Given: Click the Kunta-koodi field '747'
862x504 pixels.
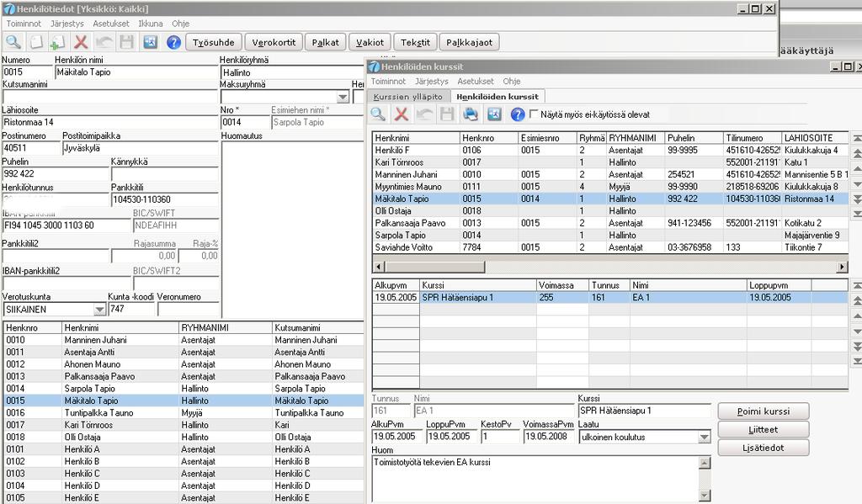Looking at the screenshot, I should point(132,309).
